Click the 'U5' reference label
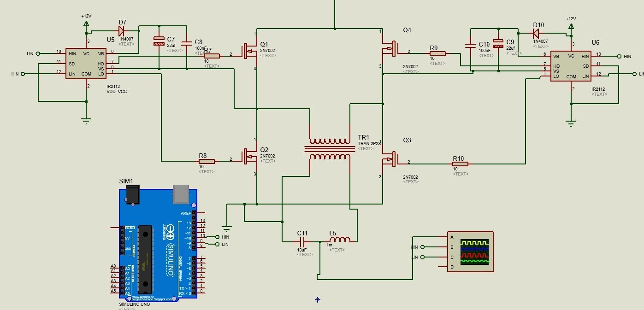 pos(111,40)
